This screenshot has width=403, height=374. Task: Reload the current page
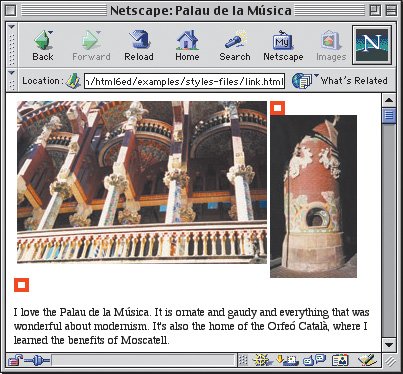coord(139,45)
